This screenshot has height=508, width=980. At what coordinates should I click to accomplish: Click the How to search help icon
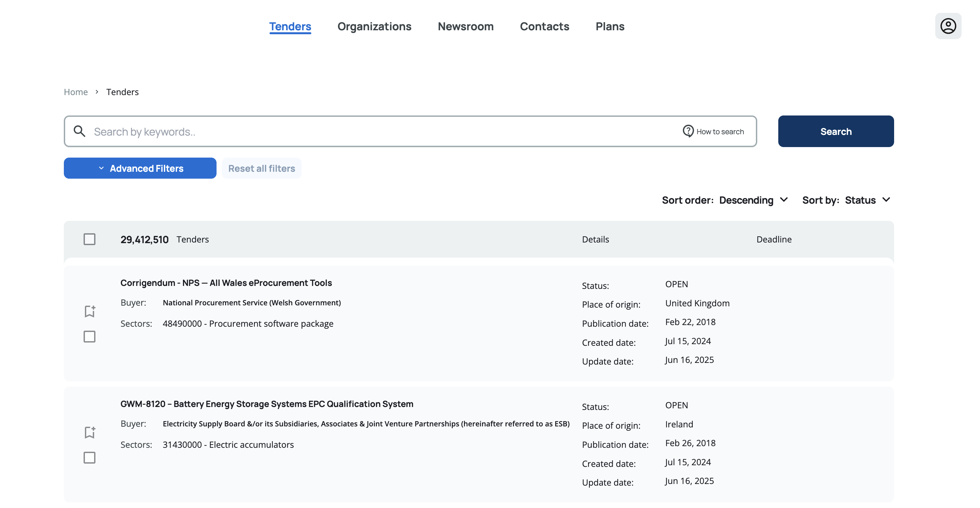coord(688,131)
